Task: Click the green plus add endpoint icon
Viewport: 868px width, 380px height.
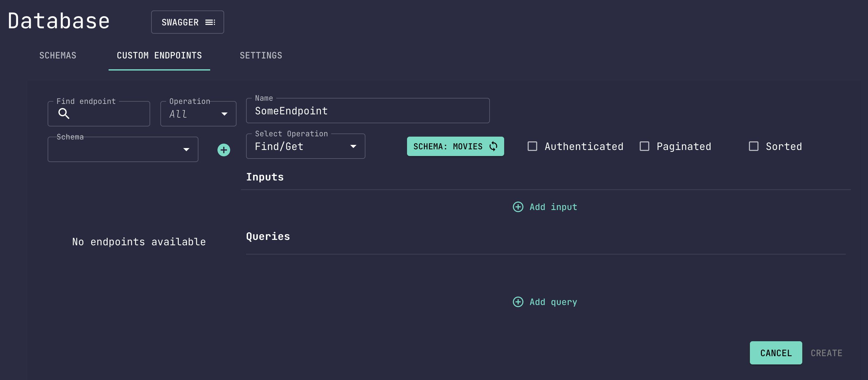Action: [224, 150]
